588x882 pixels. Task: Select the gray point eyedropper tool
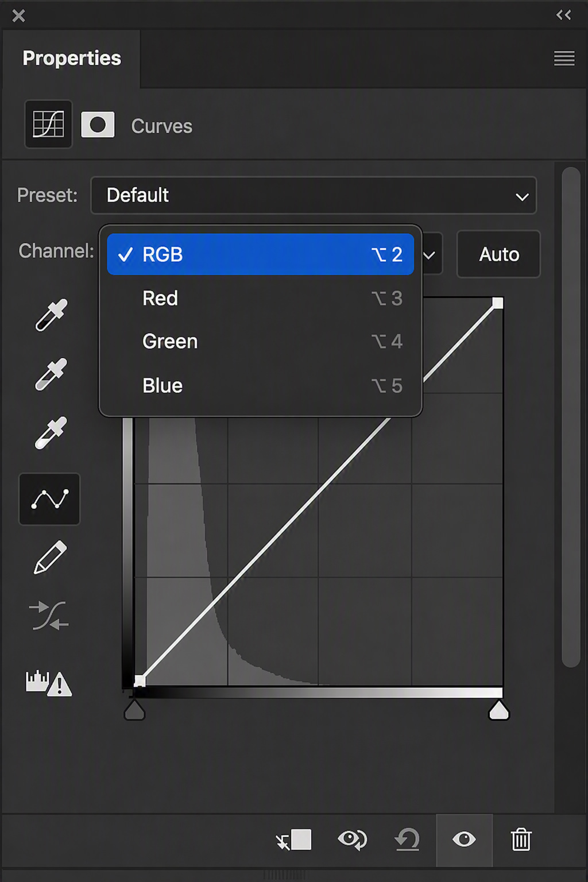coord(51,374)
